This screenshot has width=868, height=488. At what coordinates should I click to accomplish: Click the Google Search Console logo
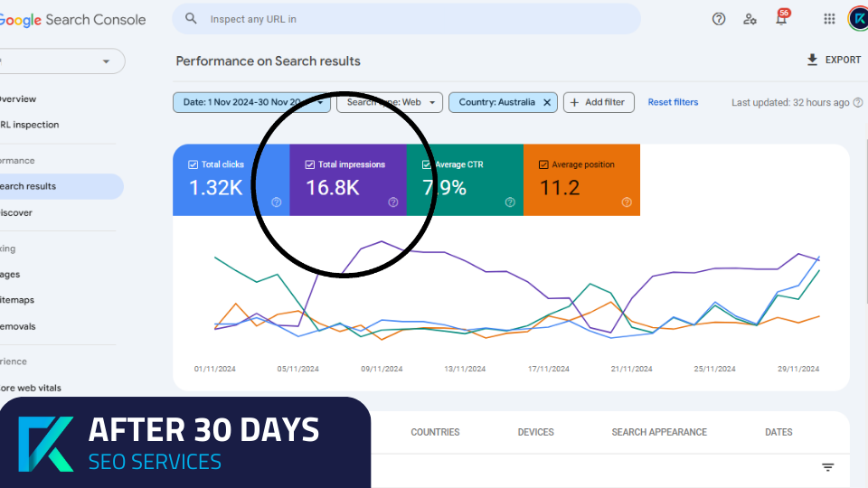point(72,20)
